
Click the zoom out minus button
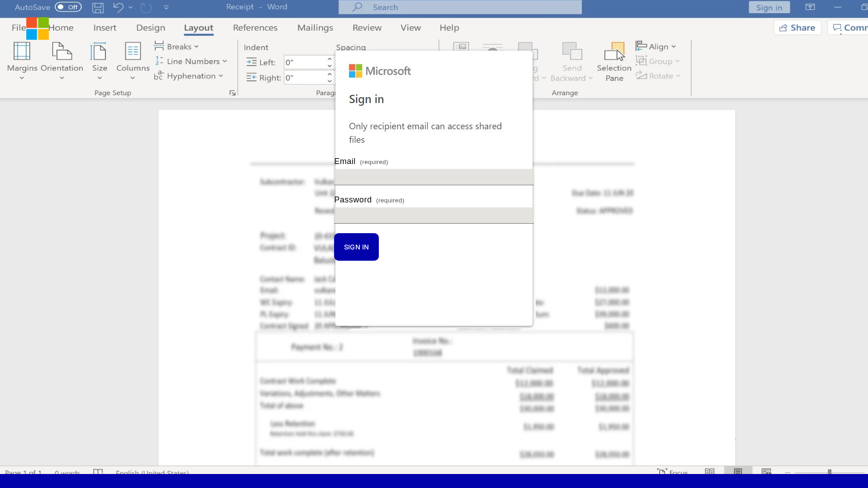click(x=788, y=472)
